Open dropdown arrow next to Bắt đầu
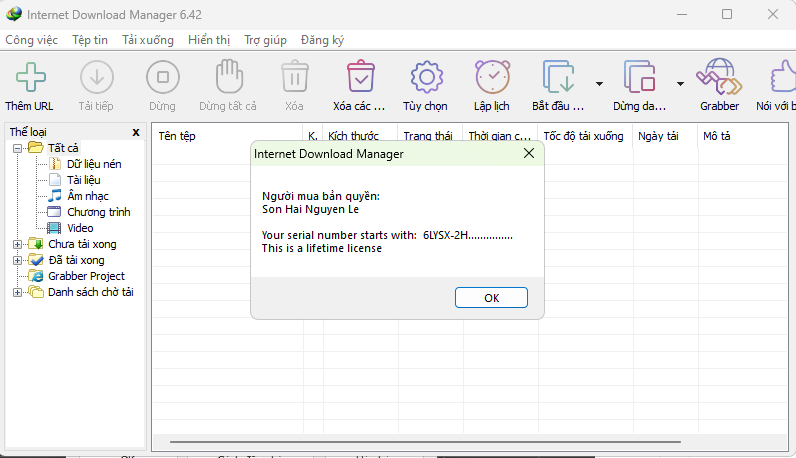796x458 pixels. 600,84
